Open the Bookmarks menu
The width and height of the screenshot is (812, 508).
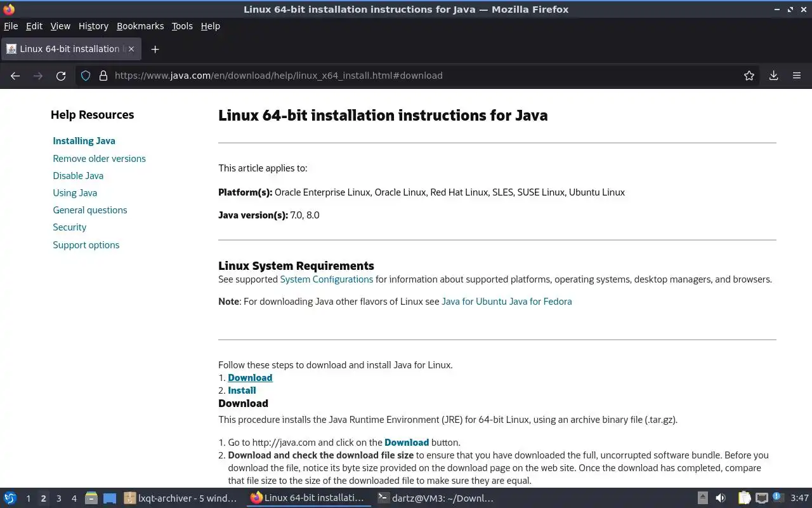tap(140, 26)
